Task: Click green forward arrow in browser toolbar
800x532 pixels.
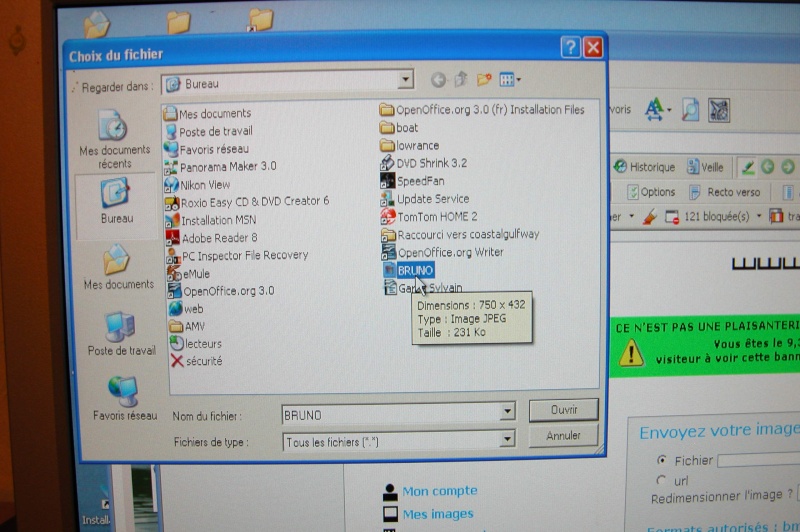Action: (x=787, y=166)
